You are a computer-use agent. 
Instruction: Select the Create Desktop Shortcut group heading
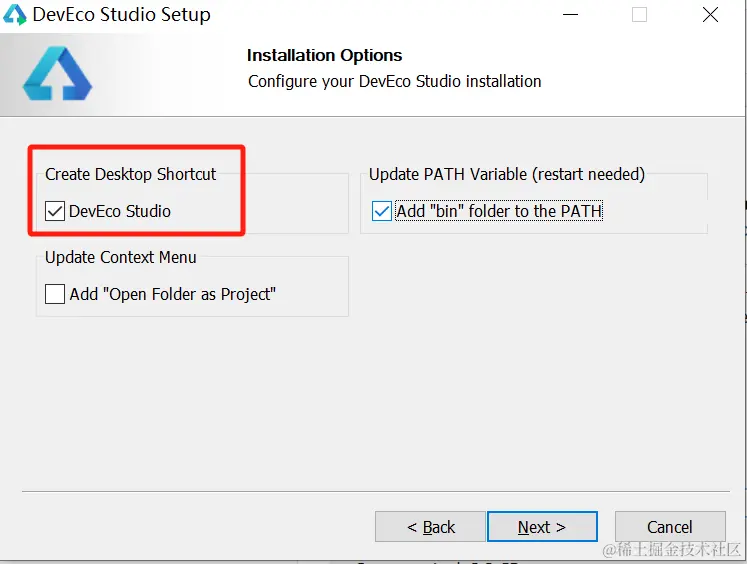pos(131,174)
